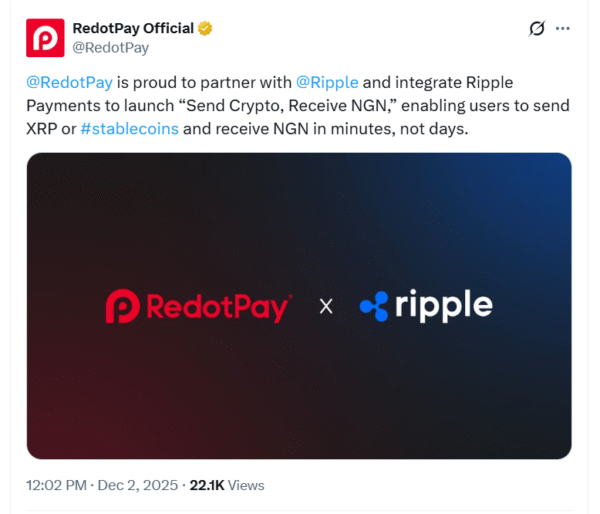Click the 12:02 PM timestamp

coord(58,485)
